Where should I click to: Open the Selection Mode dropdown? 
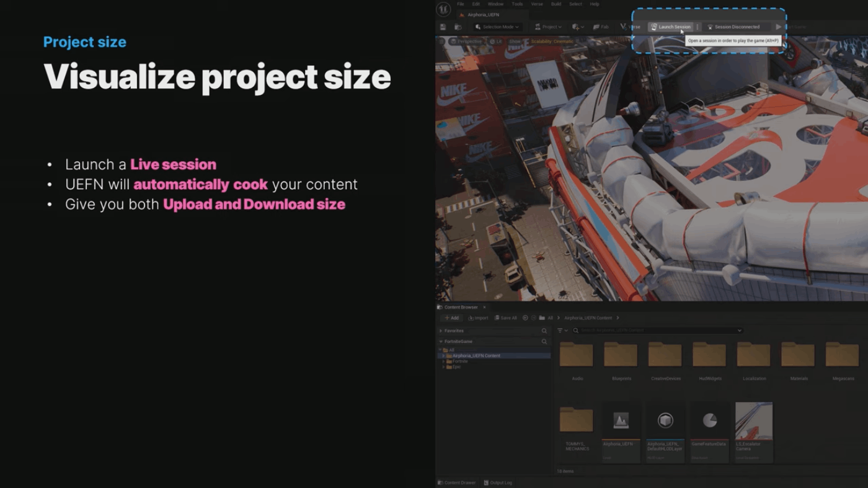[x=497, y=27]
